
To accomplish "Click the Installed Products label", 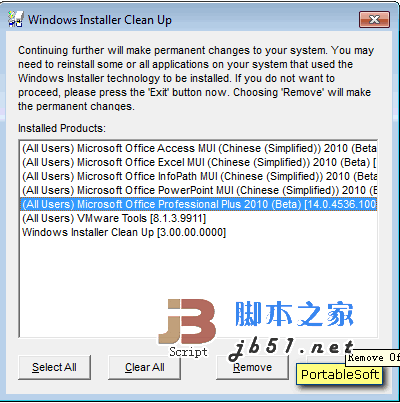I will [62, 128].
